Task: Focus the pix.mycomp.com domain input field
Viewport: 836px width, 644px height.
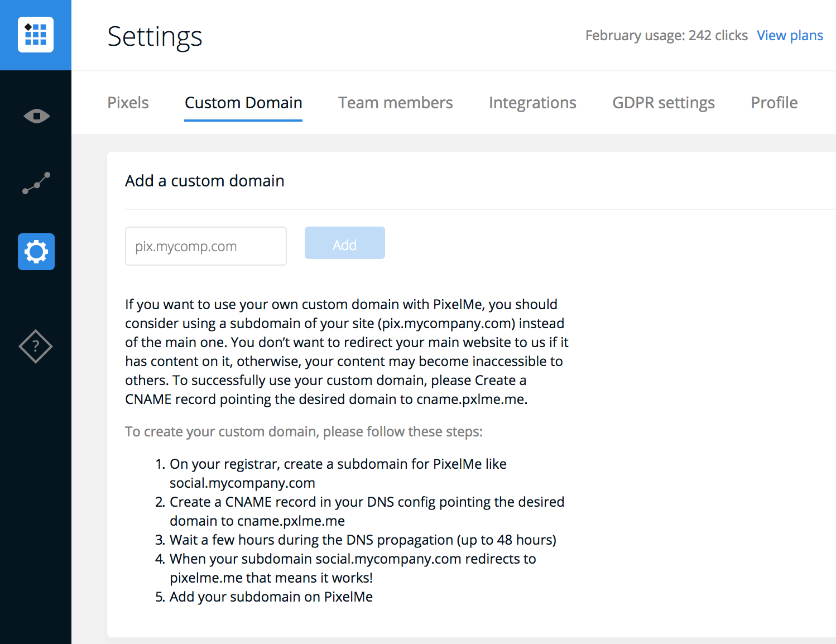Action: tap(206, 246)
